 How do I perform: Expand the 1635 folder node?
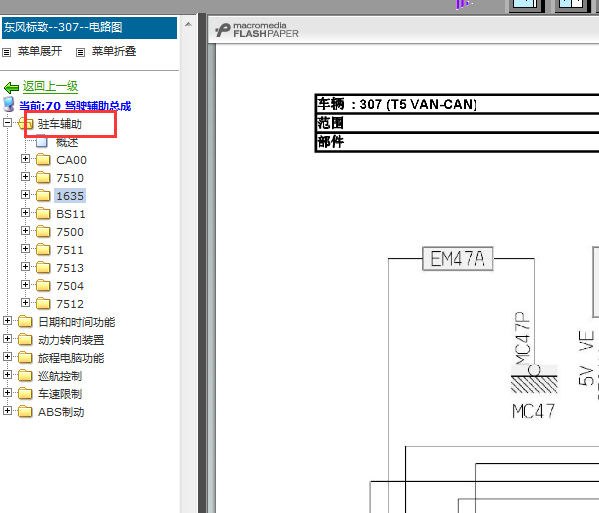click(x=25, y=194)
